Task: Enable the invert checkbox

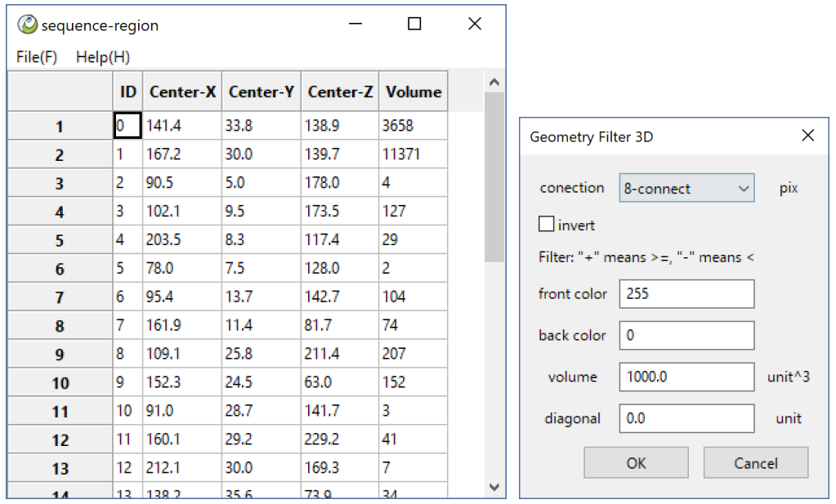Action: point(546,224)
